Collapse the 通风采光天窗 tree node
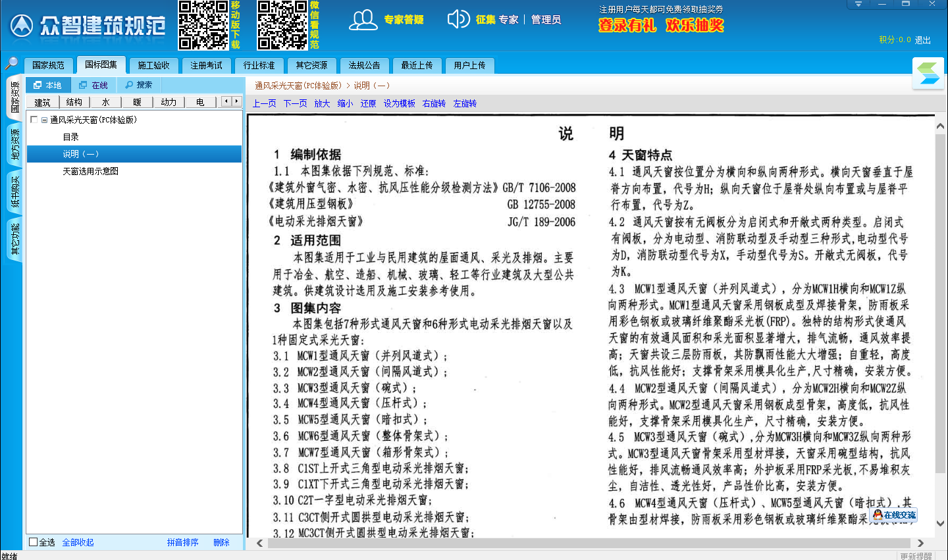This screenshot has width=948, height=560. [44, 120]
